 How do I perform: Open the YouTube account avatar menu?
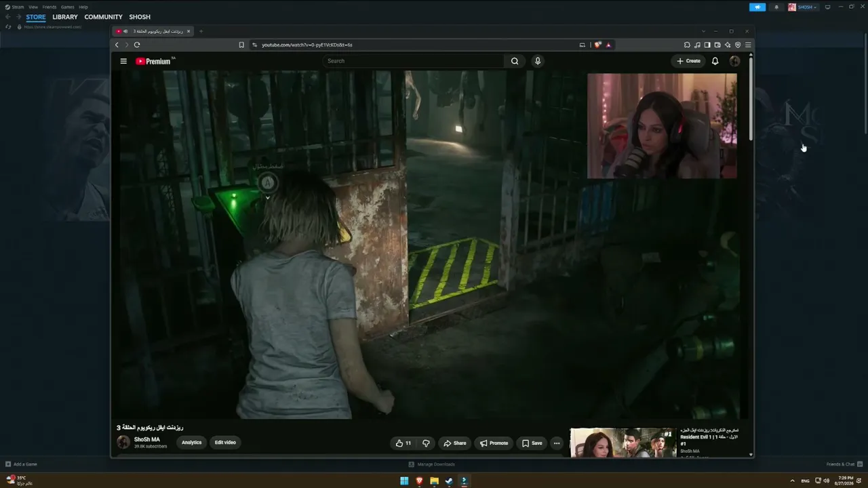click(734, 61)
